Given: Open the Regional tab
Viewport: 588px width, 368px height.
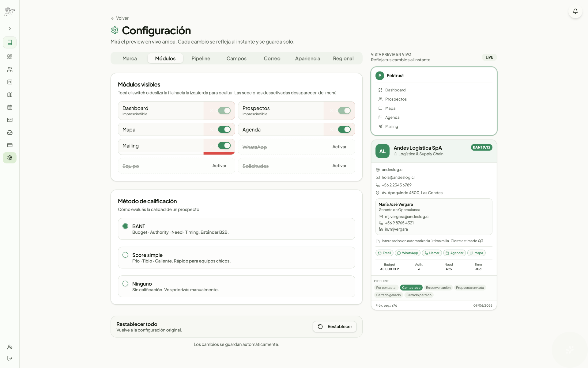Looking at the screenshot, I should click(343, 58).
